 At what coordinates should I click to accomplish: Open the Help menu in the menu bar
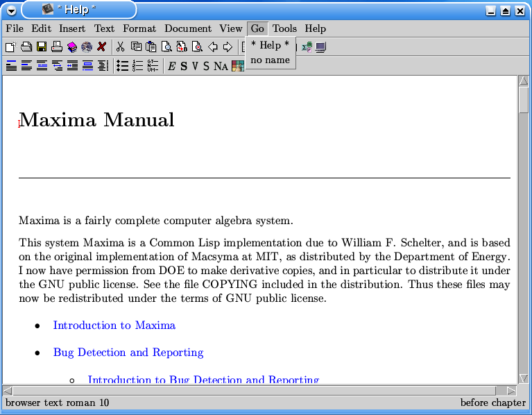tap(315, 28)
